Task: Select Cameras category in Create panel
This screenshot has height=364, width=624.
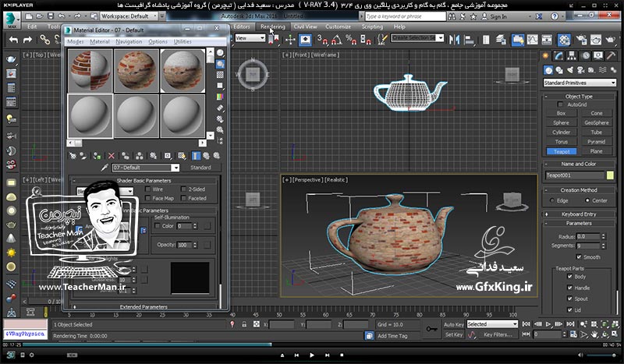Action: (580, 70)
